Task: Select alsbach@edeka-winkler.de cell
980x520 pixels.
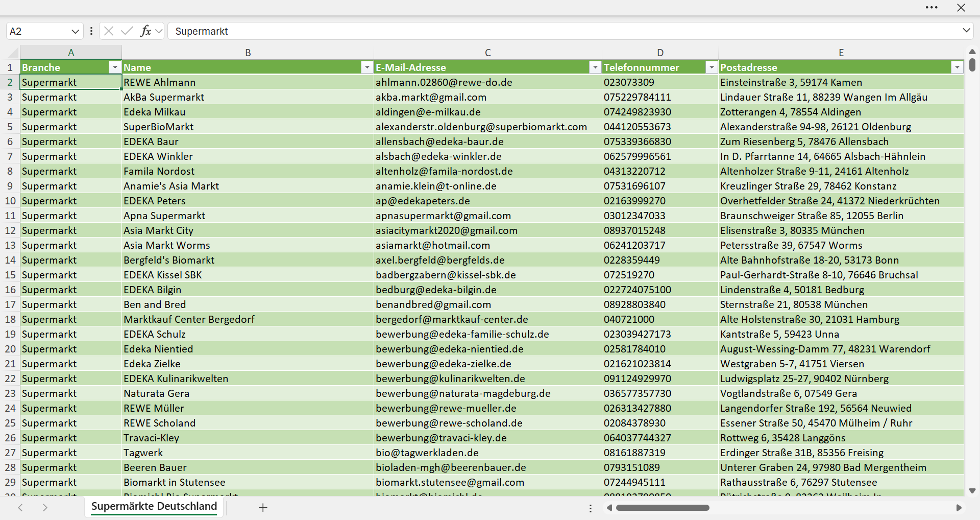Action: tap(488, 156)
